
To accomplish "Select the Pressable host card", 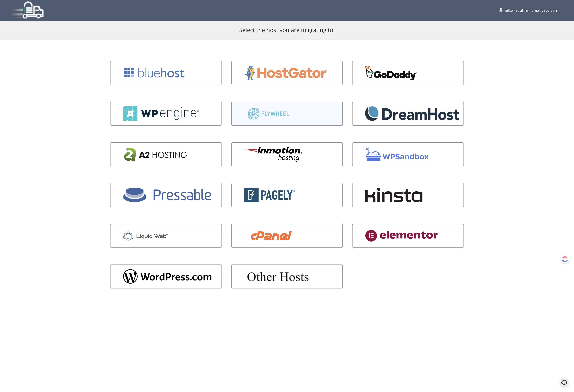I will 166,195.
